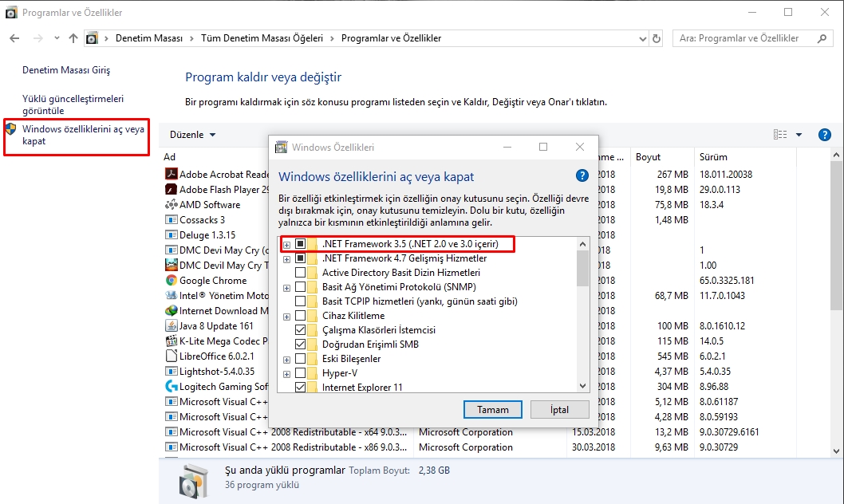Image resolution: width=844 pixels, height=504 pixels.
Task: Uncheck Çalışma Klasörleri İstemcisi checkbox
Action: tap(301, 329)
